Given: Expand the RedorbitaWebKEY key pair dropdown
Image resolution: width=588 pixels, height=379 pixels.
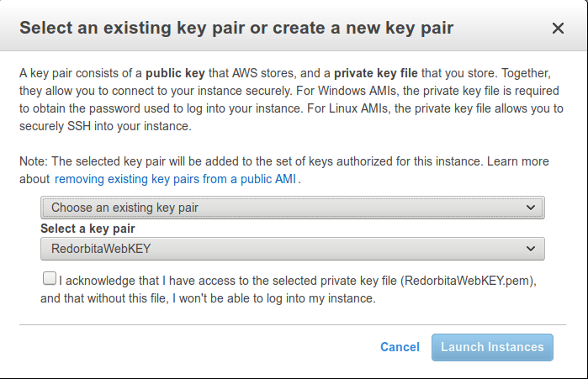Looking at the screenshot, I should tap(292, 249).
